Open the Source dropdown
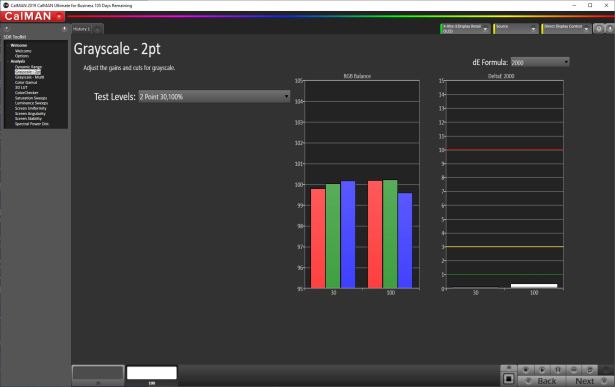This screenshot has height=387, width=615. pyautogui.click(x=515, y=29)
